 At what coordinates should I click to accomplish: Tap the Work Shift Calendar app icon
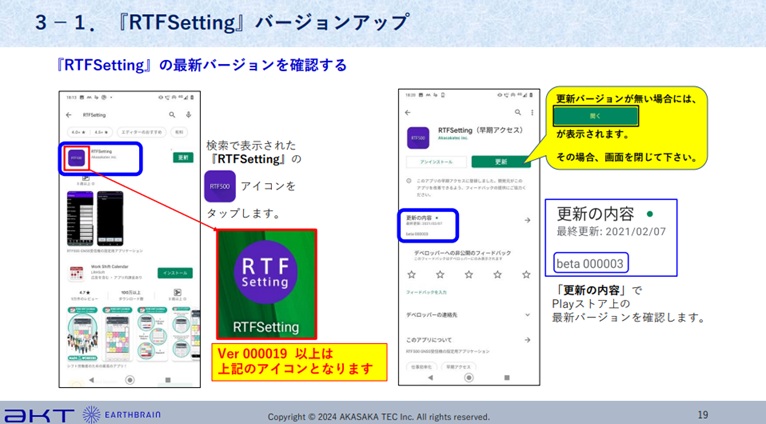pos(76,273)
